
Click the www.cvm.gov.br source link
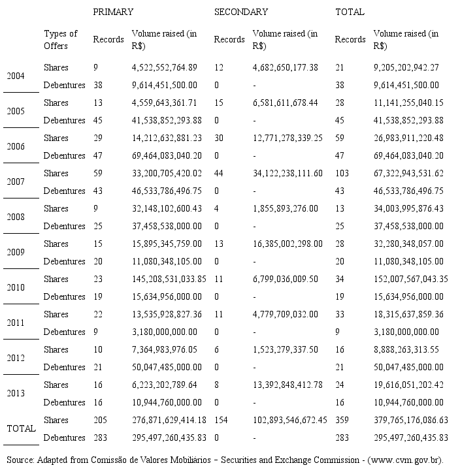click(405, 460)
